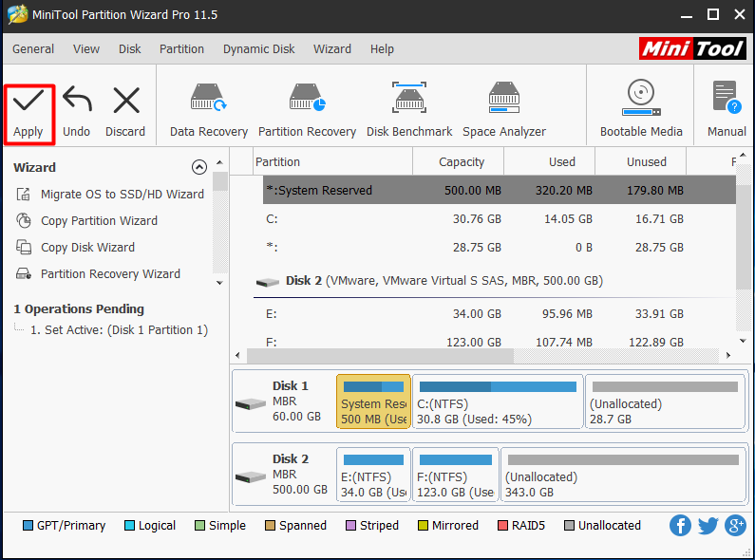The height and width of the screenshot is (560, 755).
Task: Select Disk 2 drive icon in disk map
Action: pos(251,476)
